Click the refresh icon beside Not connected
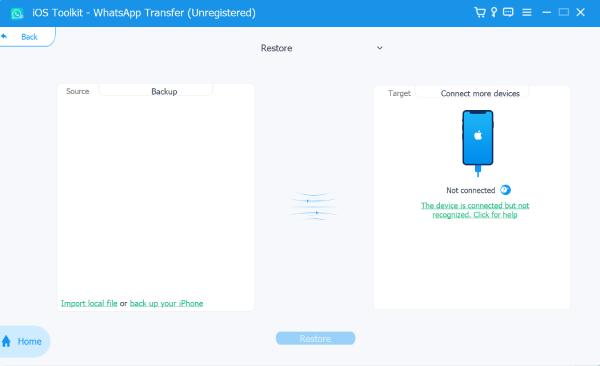This screenshot has height=366, width=600. click(505, 190)
